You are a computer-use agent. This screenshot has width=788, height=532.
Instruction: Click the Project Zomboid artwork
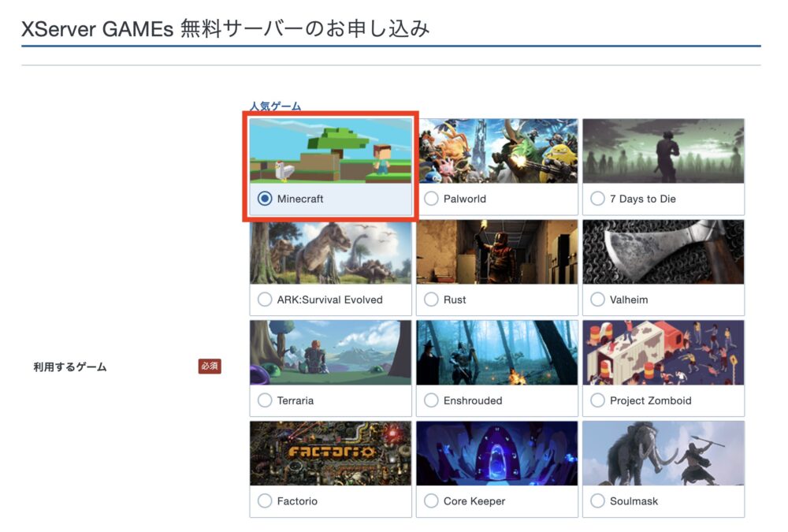(x=663, y=353)
